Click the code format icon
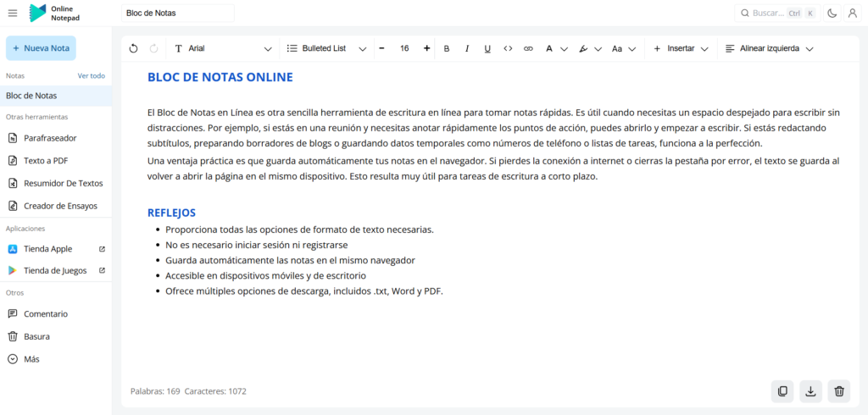The width and height of the screenshot is (868, 415). [x=508, y=49]
